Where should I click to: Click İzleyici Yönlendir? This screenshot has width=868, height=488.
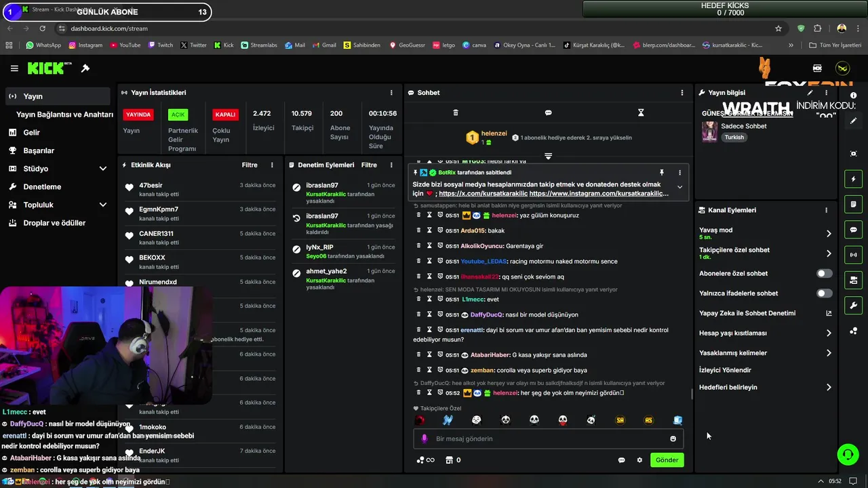click(x=725, y=370)
